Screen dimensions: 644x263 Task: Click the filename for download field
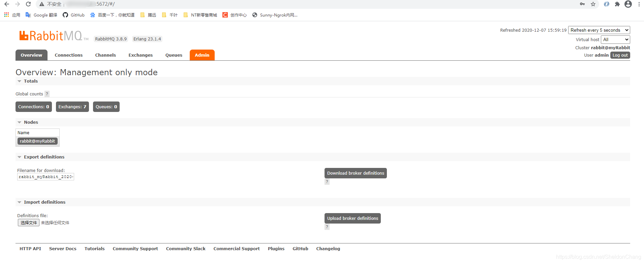pyautogui.click(x=45, y=177)
